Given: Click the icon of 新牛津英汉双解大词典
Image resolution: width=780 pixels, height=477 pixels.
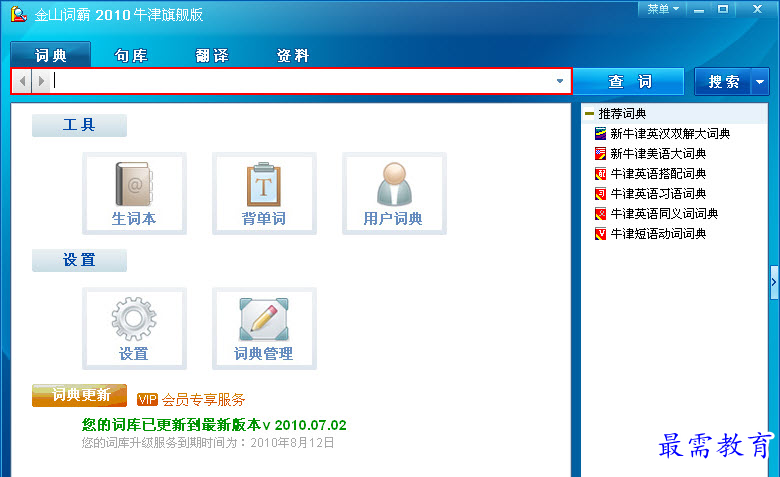Looking at the screenshot, I should pyautogui.click(x=600, y=133).
